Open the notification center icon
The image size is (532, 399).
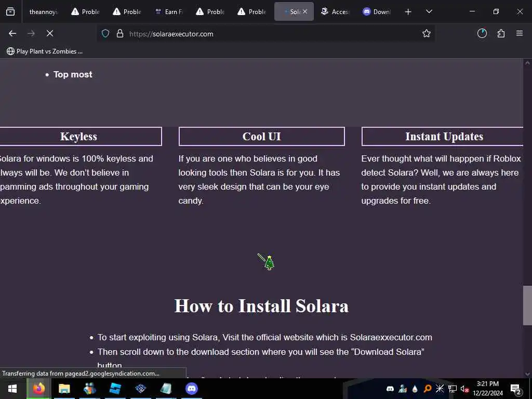(x=516, y=389)
